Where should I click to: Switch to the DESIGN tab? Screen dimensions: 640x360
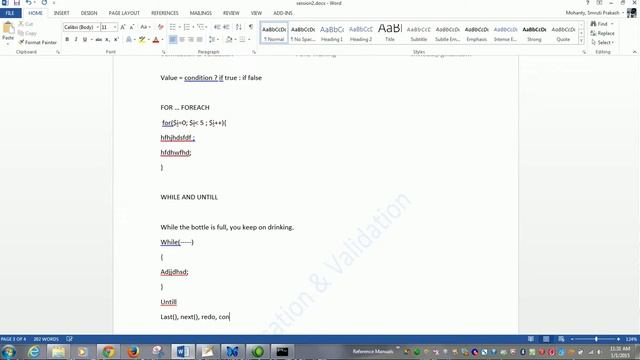(x=89, y=13)
